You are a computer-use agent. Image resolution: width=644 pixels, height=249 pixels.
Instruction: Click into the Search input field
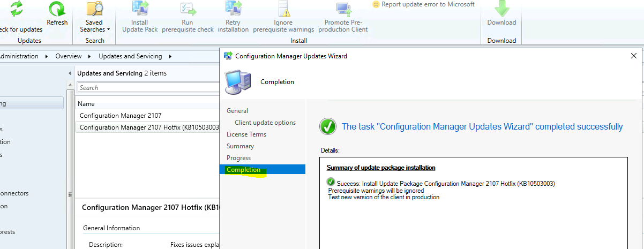point(148,88)
